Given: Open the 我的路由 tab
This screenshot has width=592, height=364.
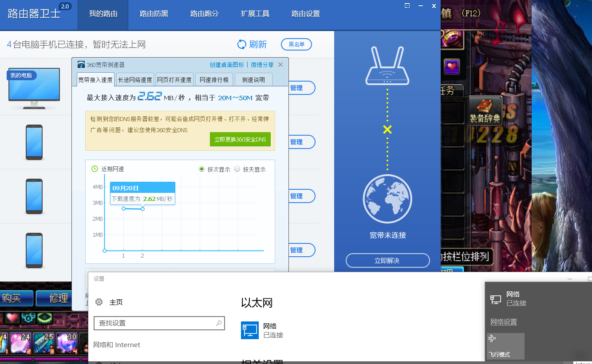Looking at the screenshot, I should coord(103,14).
